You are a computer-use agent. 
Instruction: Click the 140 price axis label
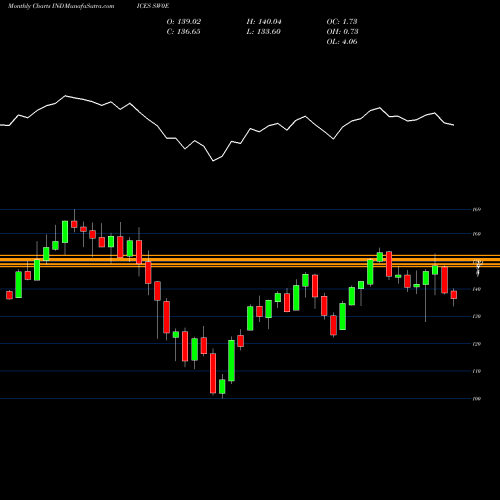coord(477,289)
